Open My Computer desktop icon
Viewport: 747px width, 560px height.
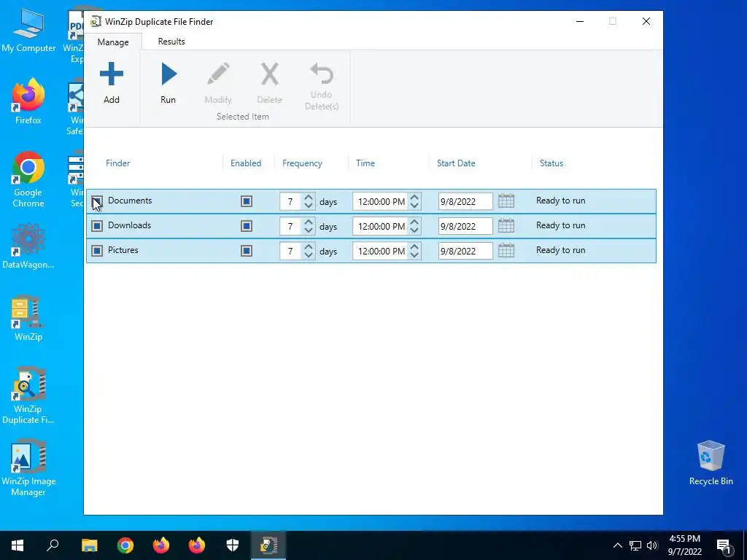click(x=28, y=29)
